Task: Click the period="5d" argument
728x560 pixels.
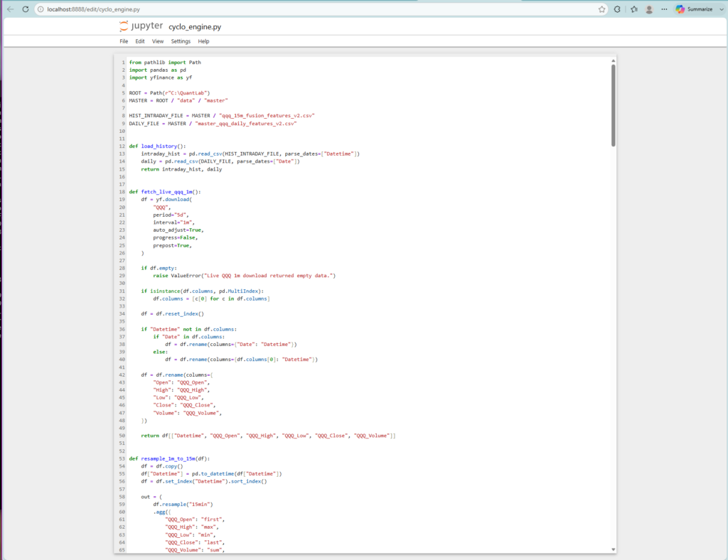Action: [x=171, y=215]
